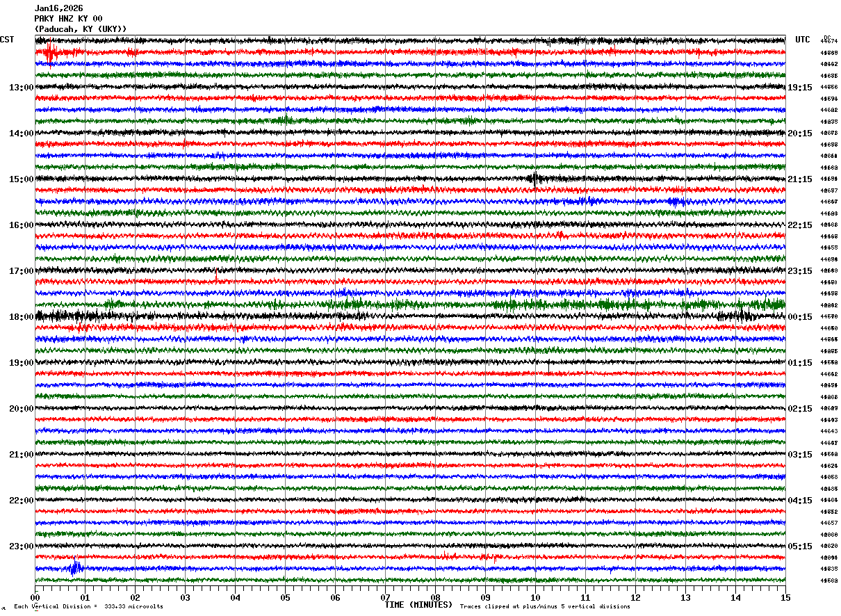The height and width of the screenshot is (616, 841).
Task: Click the 03 minute tick label
Action: (x=185, y=597)
